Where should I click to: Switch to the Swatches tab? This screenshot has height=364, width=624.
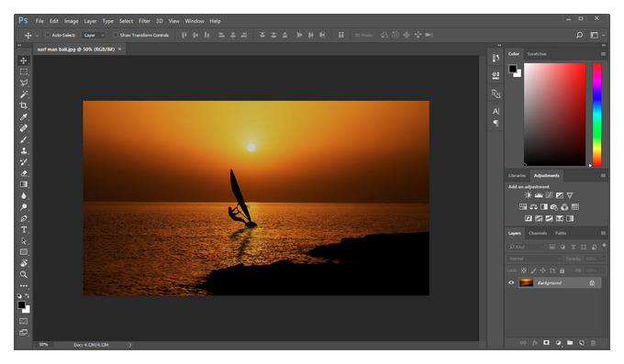537,54
